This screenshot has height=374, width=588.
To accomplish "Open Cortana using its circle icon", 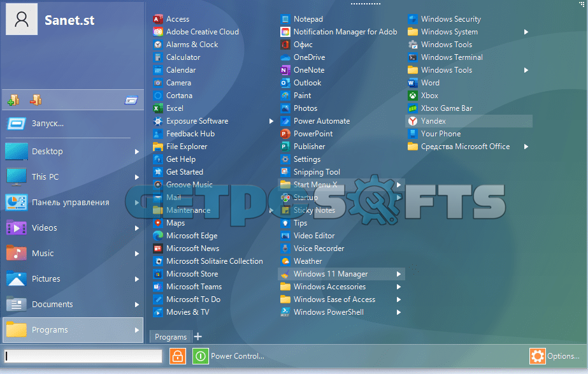I will click(x=158, y=96).
